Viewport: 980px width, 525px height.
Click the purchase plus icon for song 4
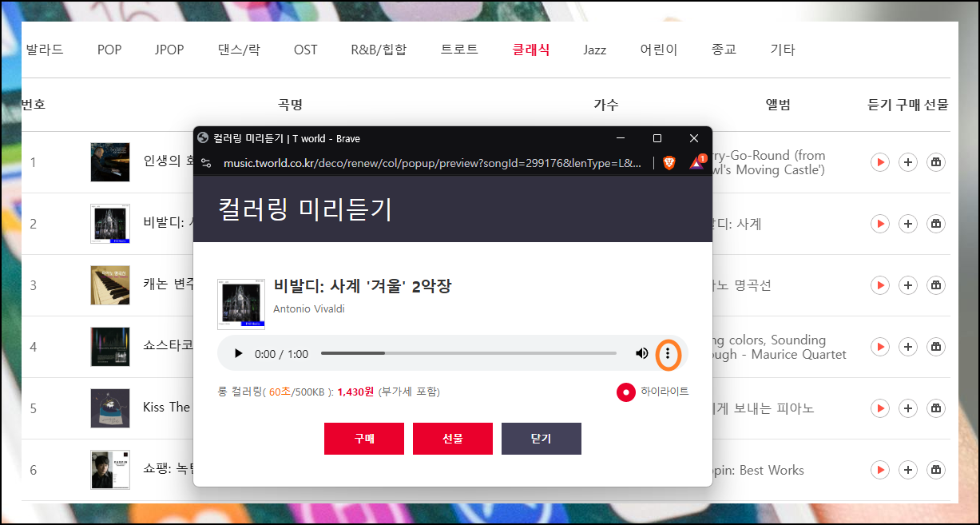click(907, 347)
